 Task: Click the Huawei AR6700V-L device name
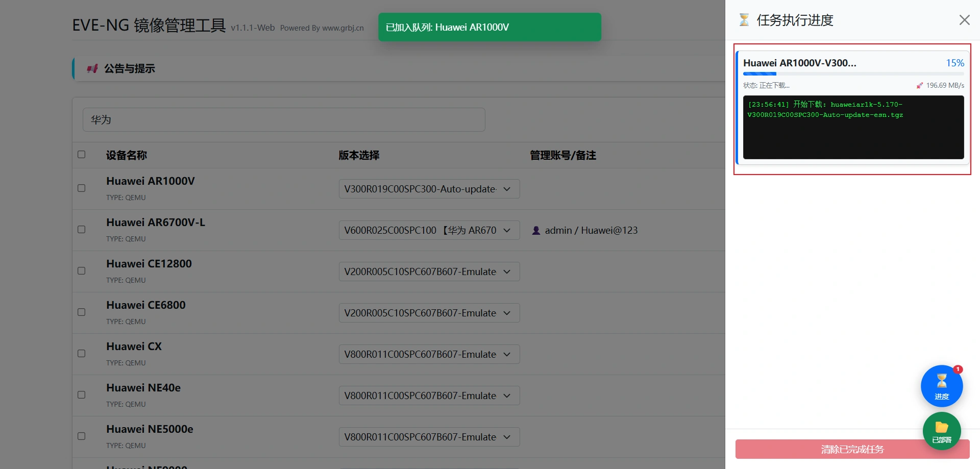[156, 223]
